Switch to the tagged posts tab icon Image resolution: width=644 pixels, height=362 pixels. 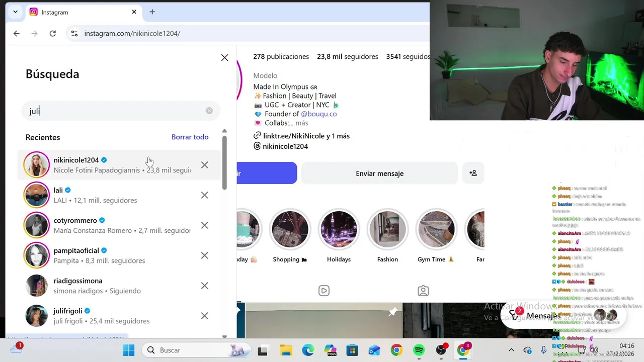(423, 291)
